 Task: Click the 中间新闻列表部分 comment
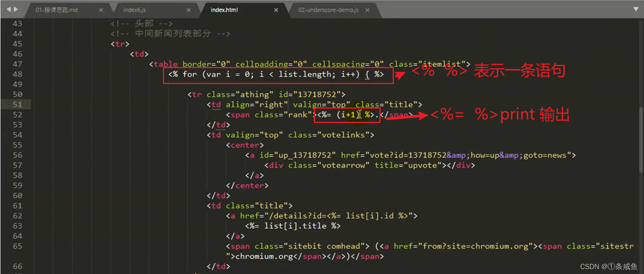[x=170, y=34]
